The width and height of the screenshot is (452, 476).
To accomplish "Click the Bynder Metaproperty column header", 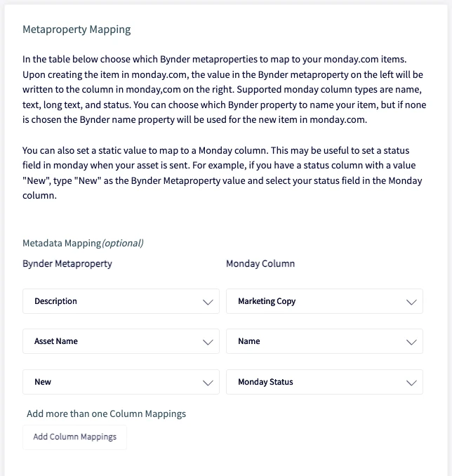I will (x=67, y=263).
